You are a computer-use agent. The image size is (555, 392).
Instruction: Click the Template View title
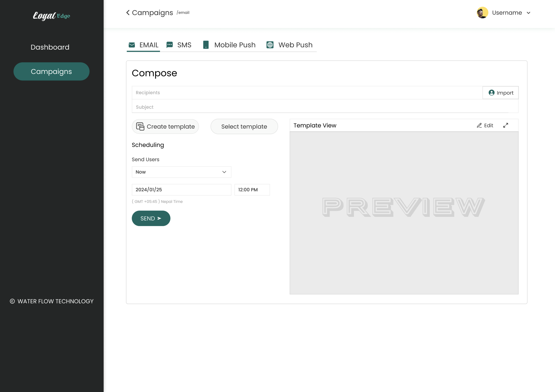(x=315, y=125)
